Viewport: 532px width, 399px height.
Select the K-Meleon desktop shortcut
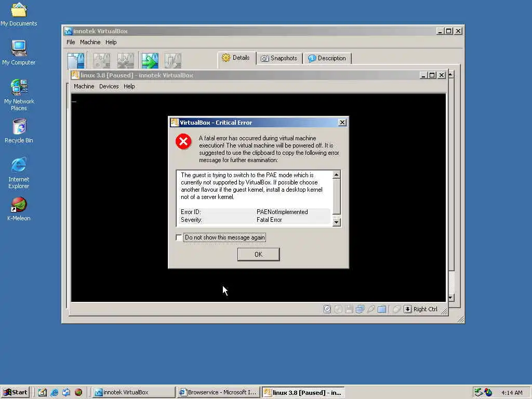[x=19, y=209]
